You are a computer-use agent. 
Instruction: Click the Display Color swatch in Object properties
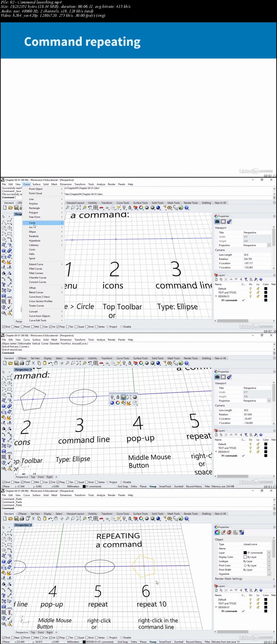pyautogui.click(x=245, y=557)
